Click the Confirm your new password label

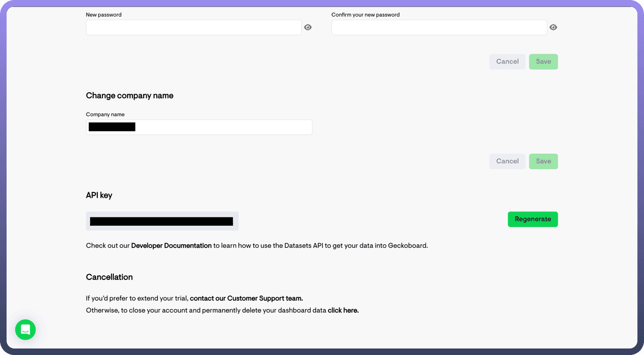(x=366, y=15)
